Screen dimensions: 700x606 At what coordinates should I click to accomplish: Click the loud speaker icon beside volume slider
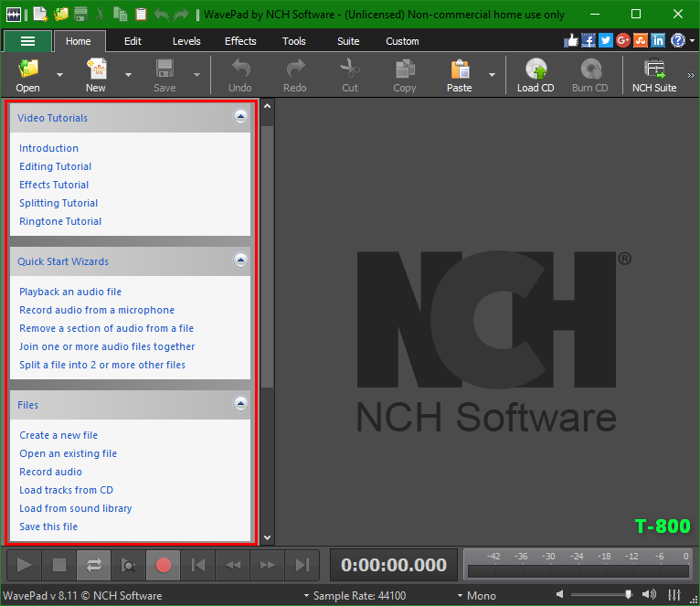649,594
